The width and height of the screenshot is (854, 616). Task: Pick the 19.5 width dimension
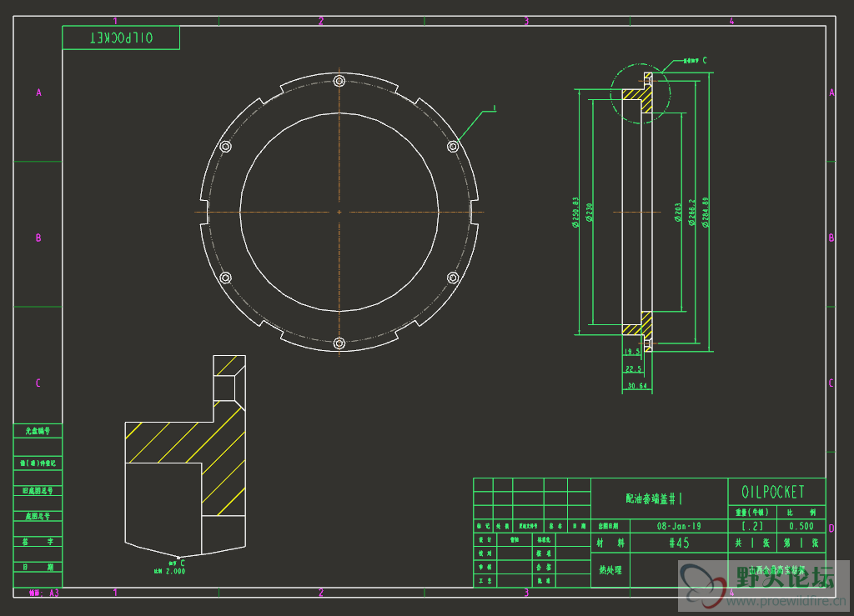tap(632, 352)
